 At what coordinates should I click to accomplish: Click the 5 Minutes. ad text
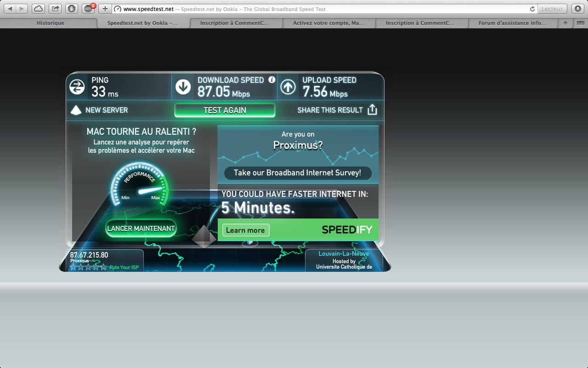click(258, 208)
